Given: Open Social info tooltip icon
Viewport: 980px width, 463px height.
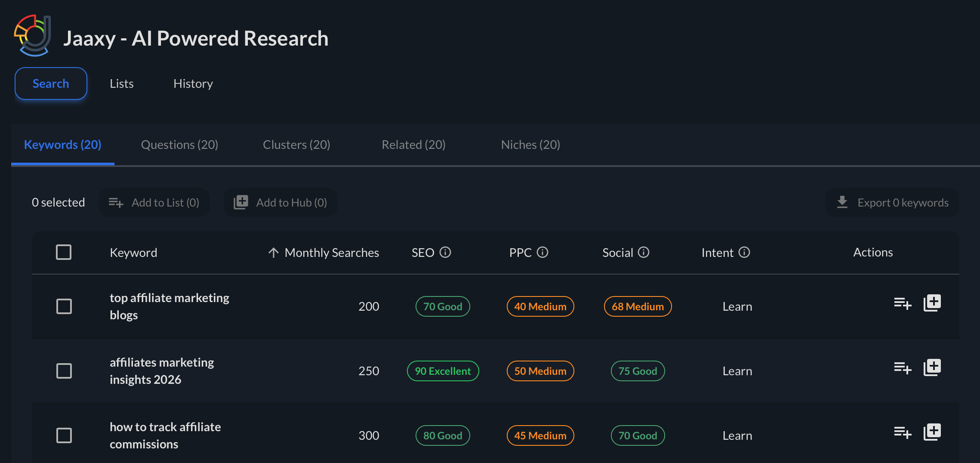Looking at the screenshot, I should [644, 252].
